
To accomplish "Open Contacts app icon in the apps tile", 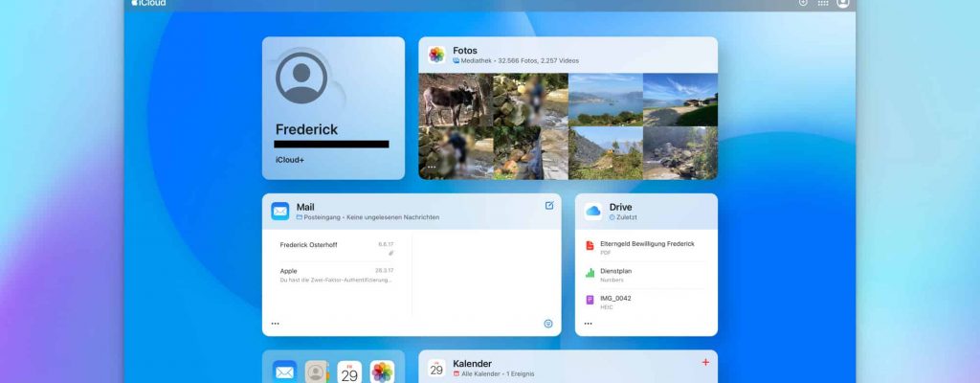I will click(317, 372).
